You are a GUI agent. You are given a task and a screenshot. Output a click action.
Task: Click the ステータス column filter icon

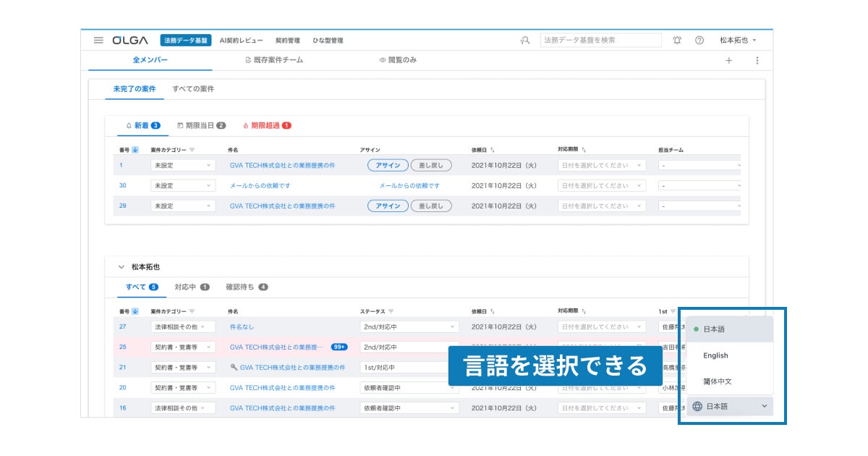tap(391, 311)
